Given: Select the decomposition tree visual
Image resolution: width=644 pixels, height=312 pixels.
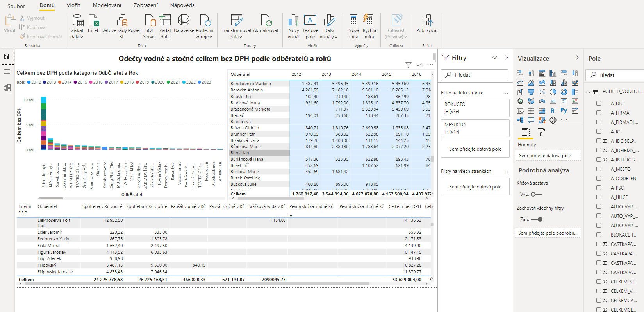Looking at the screenshot, I should click(x=520, y=120).
